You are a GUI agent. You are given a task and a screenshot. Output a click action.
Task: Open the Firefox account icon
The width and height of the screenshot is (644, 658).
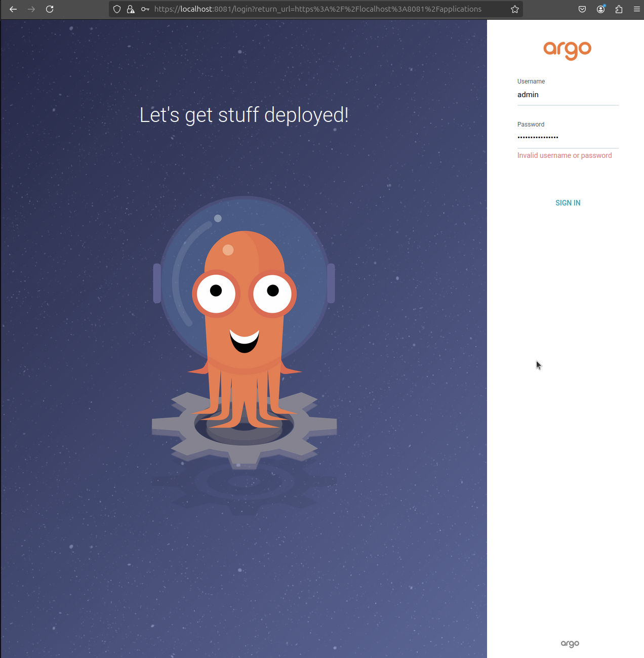coord(601,9)
